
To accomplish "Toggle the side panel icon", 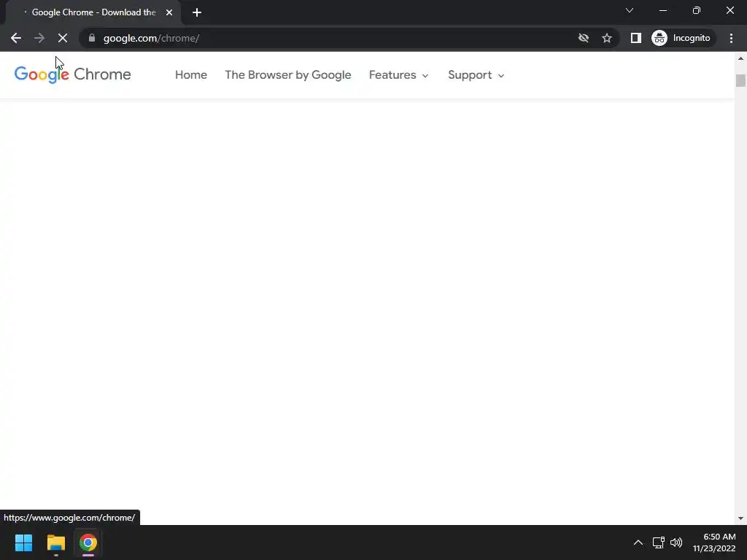I will [635, 38].
